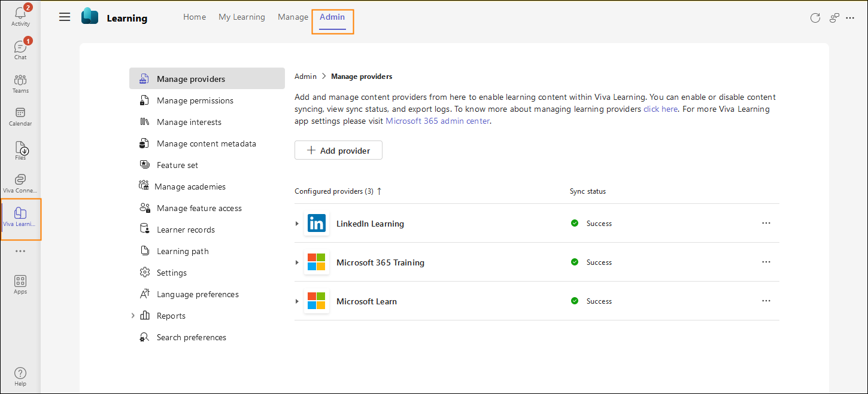Open Reports in the admin sidebar
The height and width of the screenshot is (394, 868).
click(x=171, y=316)
